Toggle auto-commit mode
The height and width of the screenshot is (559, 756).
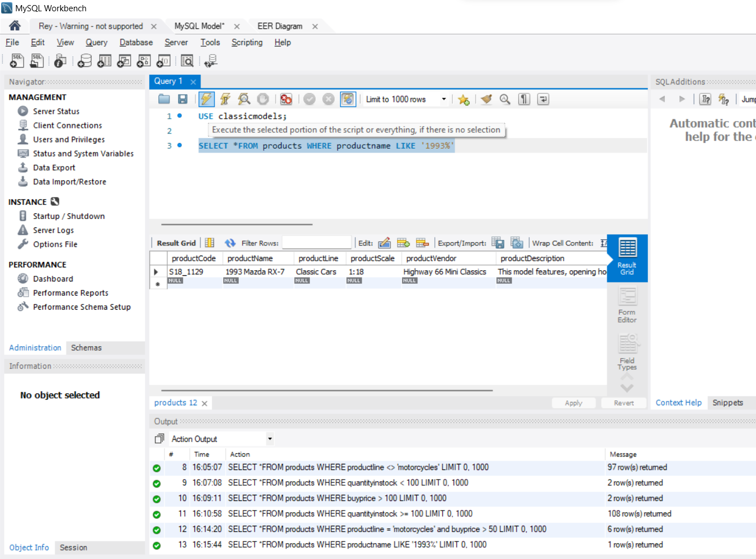coord(348,99)
